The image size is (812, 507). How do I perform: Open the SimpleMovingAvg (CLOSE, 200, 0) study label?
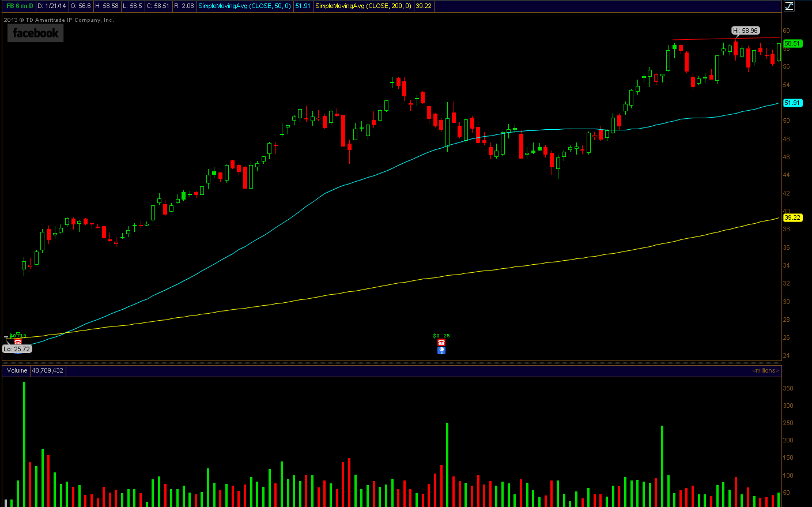(x=363, y=6)
